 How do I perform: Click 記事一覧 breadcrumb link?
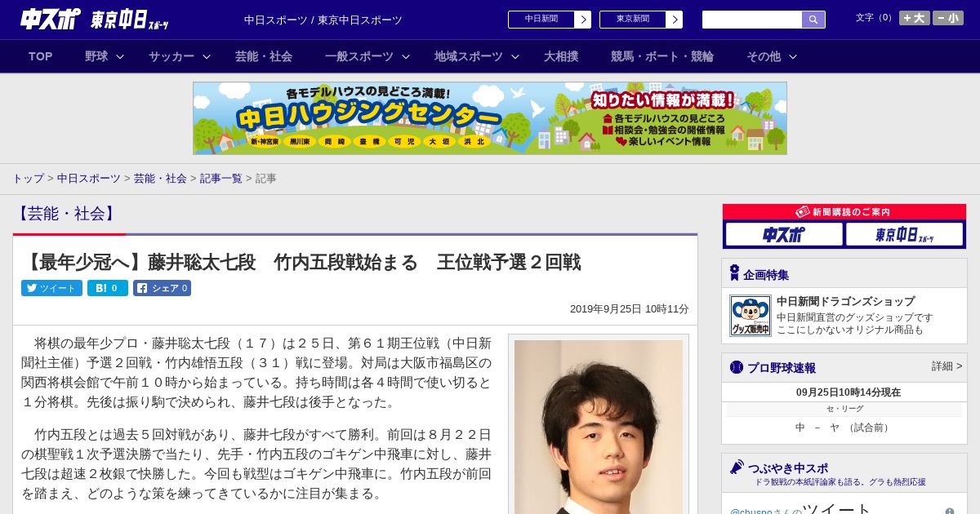(x=221, y=178)
